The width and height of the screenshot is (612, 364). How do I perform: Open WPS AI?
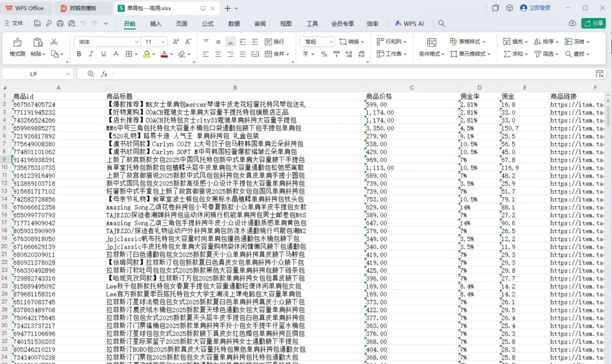click(409, 23)
